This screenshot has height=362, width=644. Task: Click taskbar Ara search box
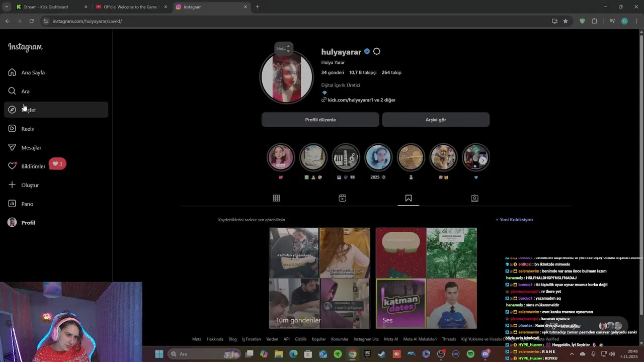tap(205, 354)
